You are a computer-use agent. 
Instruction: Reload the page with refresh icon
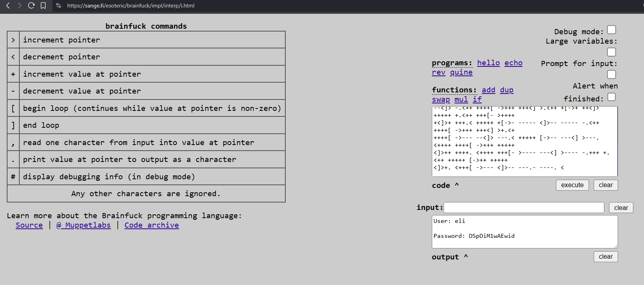pos(31,6)
